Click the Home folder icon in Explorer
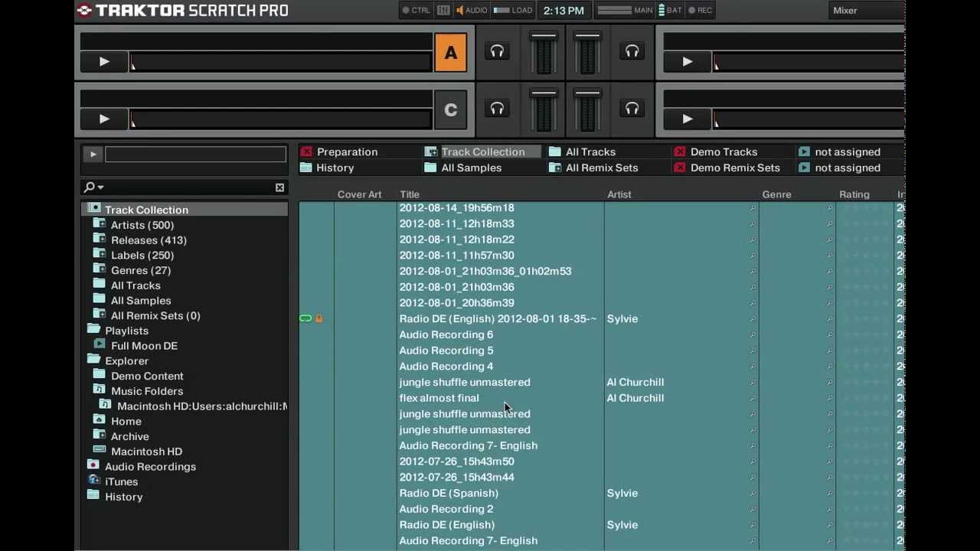This screenshot has height=551, width=980. pyautogui.click(x=99, y=420)
